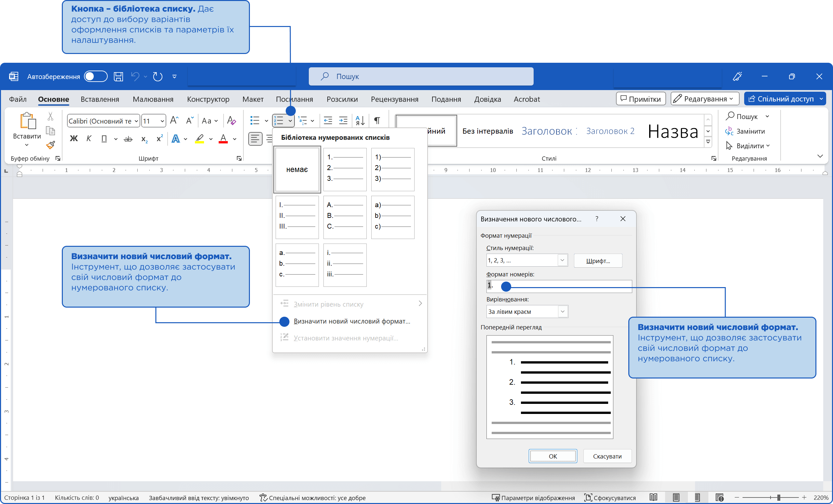Image resolution: width=833 pixels, height=504 pixels.
Task: Open the Вставлення ribbon tab
Action: [x=100, y=99]
